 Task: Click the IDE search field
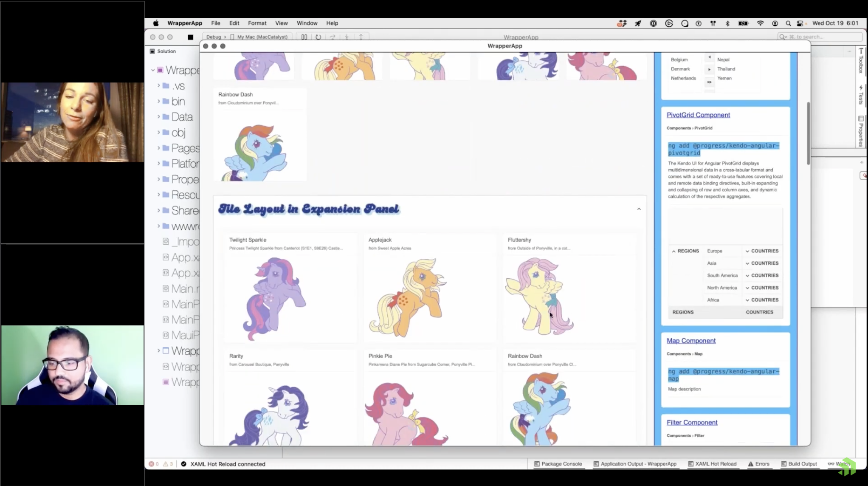tap(820, 37)
